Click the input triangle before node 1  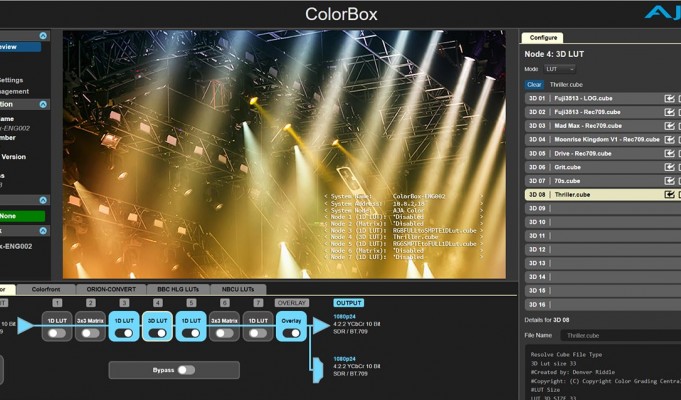click(25, 325)
